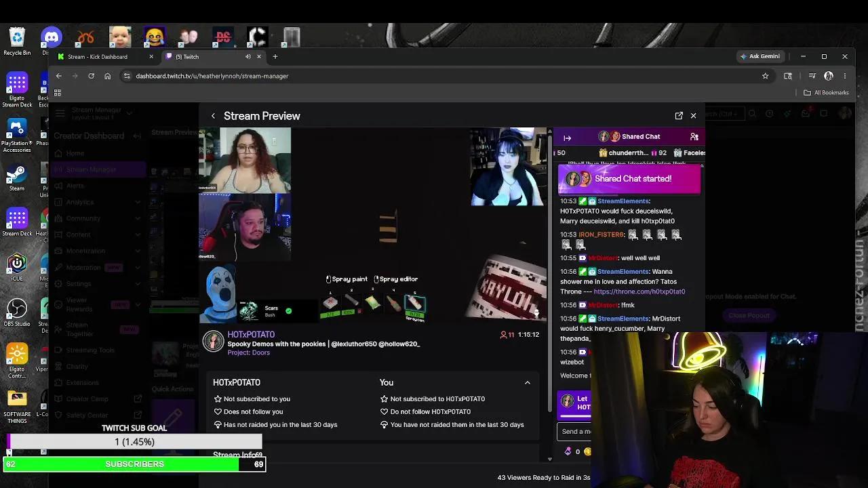Open the chat community users icon
Viewport: 868px width, 488px height.
(694, 137)
